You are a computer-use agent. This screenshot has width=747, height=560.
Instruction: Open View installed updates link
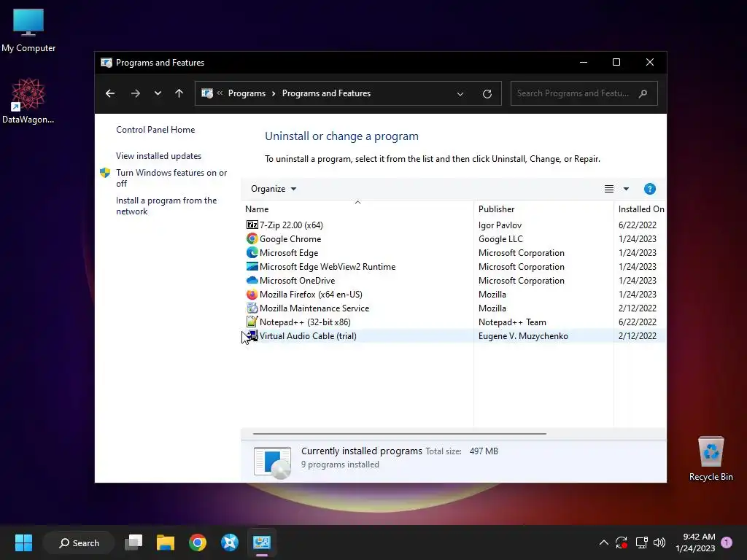click(158, 156)
